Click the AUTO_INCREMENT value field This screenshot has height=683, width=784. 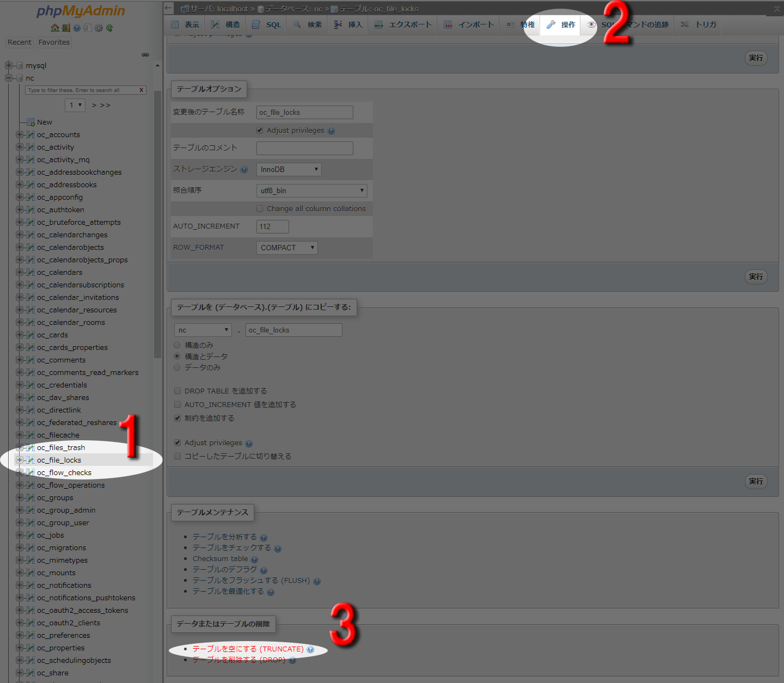tap(273, 226)
